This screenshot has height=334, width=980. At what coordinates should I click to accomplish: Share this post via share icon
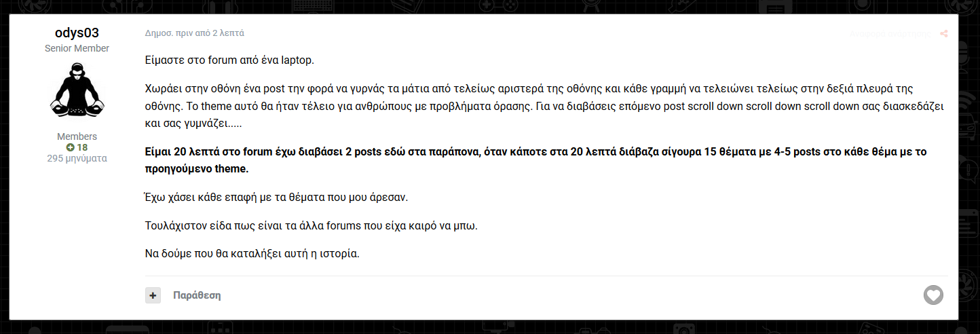944,34
